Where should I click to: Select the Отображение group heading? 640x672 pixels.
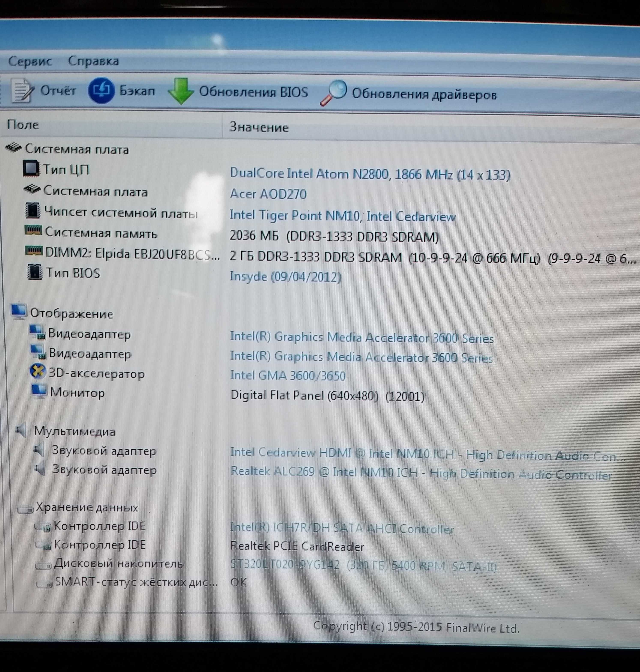coord(72,313)
